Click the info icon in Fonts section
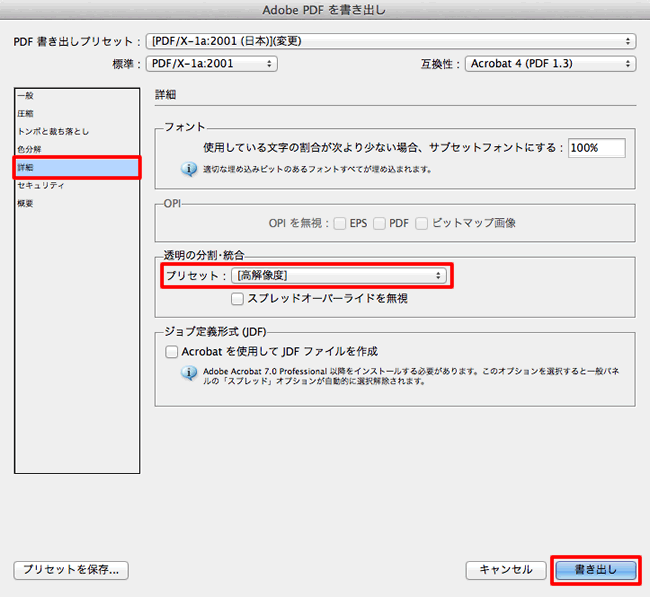Viewport: 650px width, 597px height. [189, 169]
